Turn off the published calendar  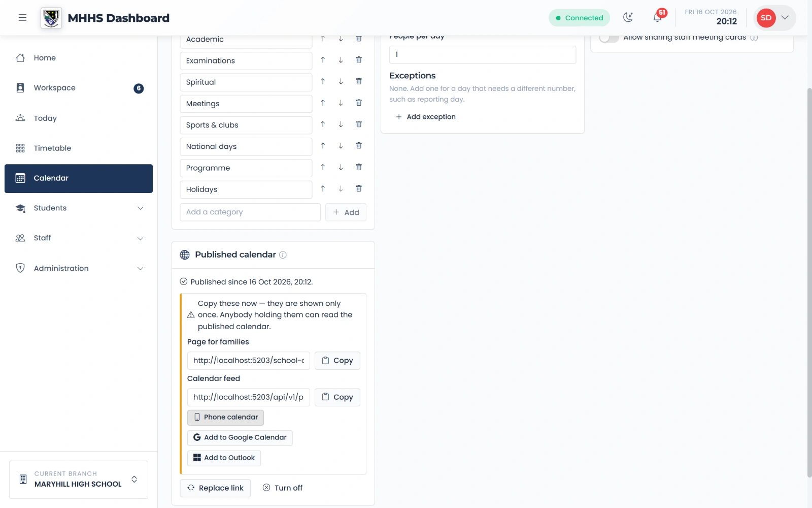(283, 488)
